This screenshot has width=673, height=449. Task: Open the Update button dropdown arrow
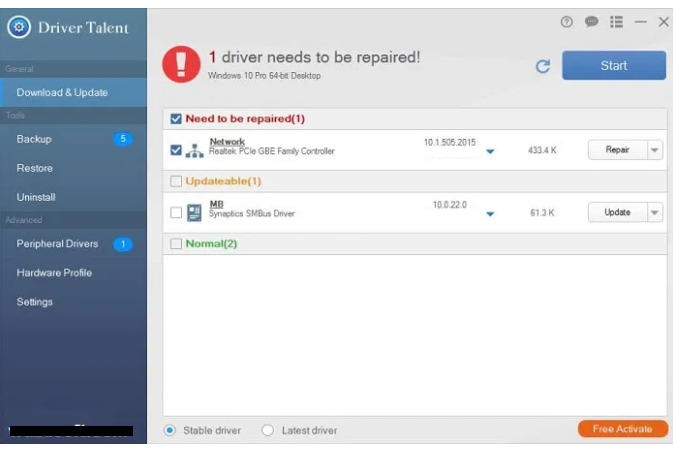[x=655, y=212]
